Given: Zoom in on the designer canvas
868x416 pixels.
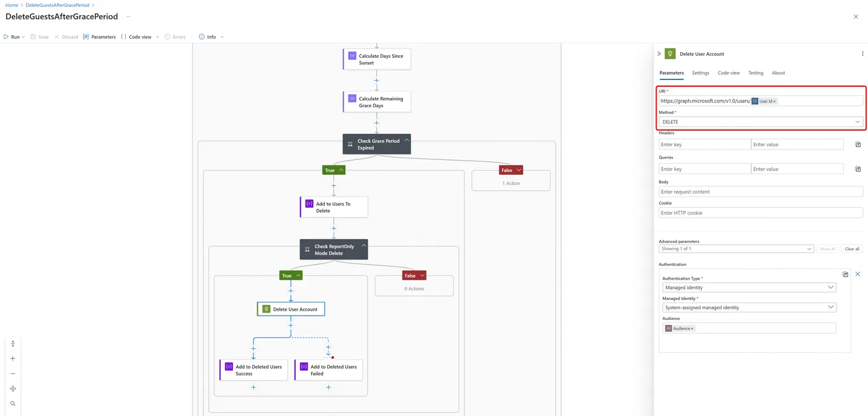Looking at the screenshot, I should (13, 358).
